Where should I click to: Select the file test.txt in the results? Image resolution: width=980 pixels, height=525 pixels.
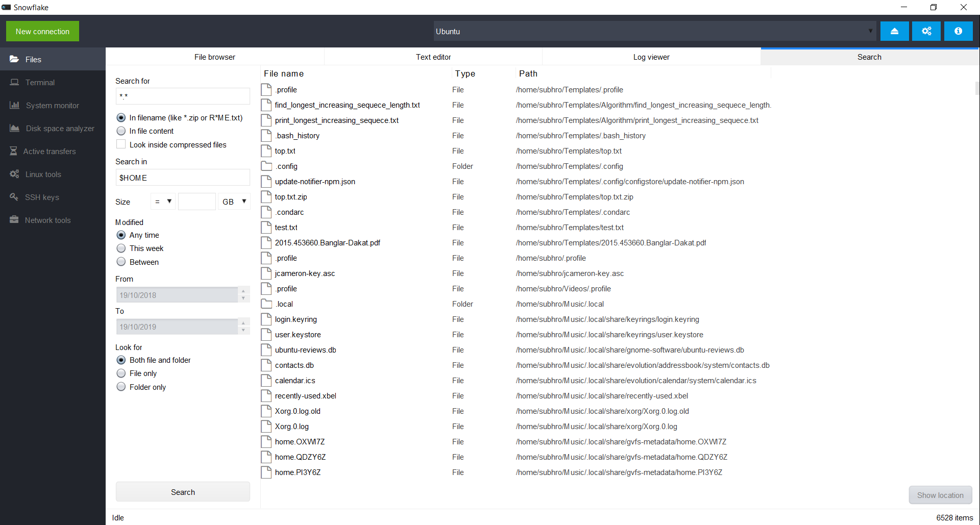pyautogui.click(x=286, y=227)
